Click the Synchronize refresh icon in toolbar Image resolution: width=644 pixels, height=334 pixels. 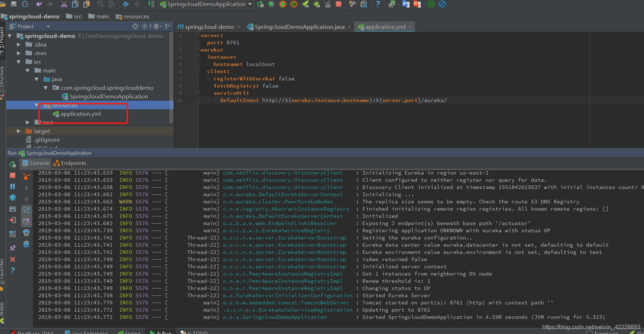tap(25, 4)
